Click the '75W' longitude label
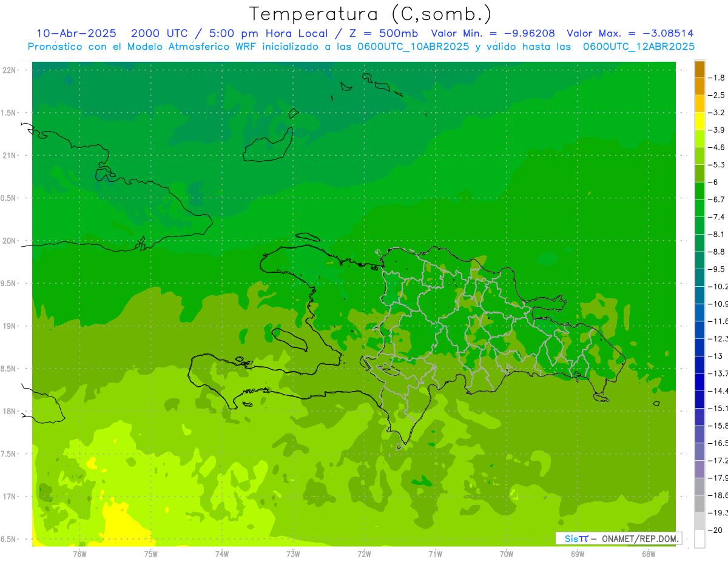This screenshot has height=562, width=728. coord(151,554)
